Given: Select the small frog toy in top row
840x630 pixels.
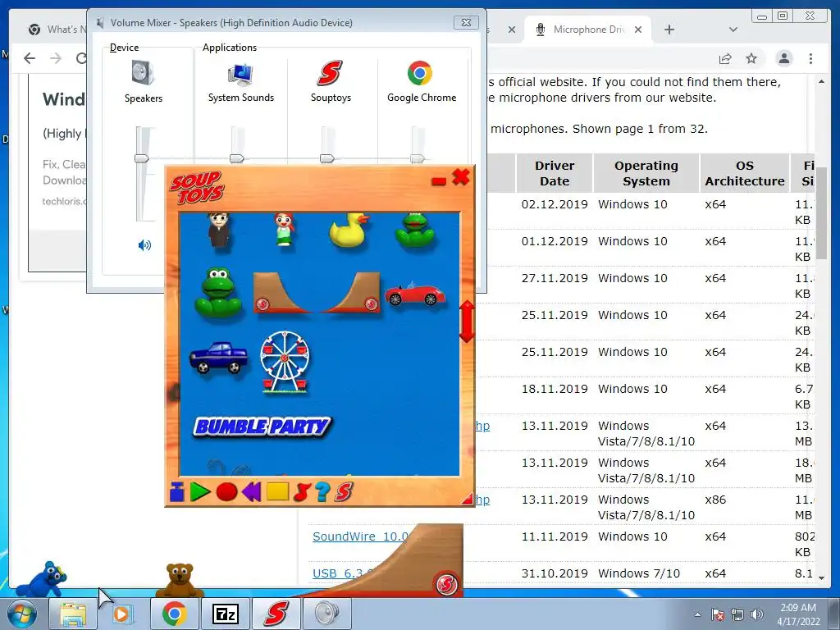Looking at the screenshot, I should click(415, 231).
